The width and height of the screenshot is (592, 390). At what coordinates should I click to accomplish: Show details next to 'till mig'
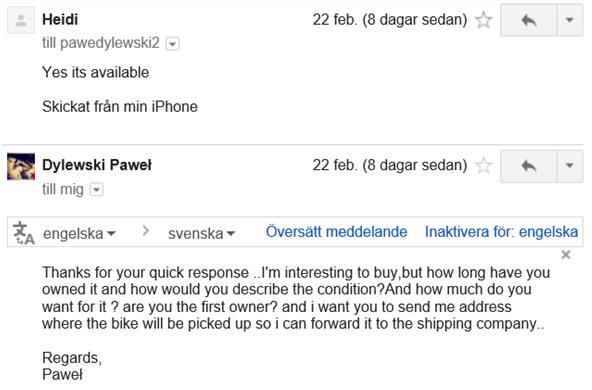coord(96,190)
